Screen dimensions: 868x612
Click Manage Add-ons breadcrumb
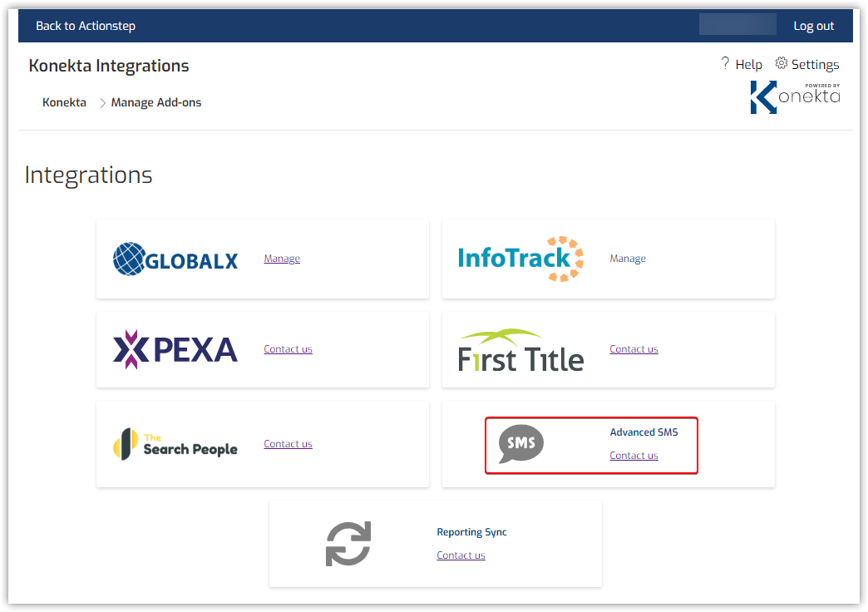(x=156, y=102)
